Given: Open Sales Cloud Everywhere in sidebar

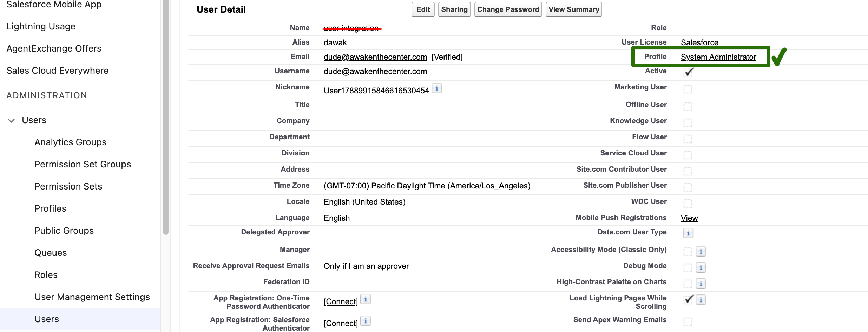Looking at the screenshot, I should point(58,71).
